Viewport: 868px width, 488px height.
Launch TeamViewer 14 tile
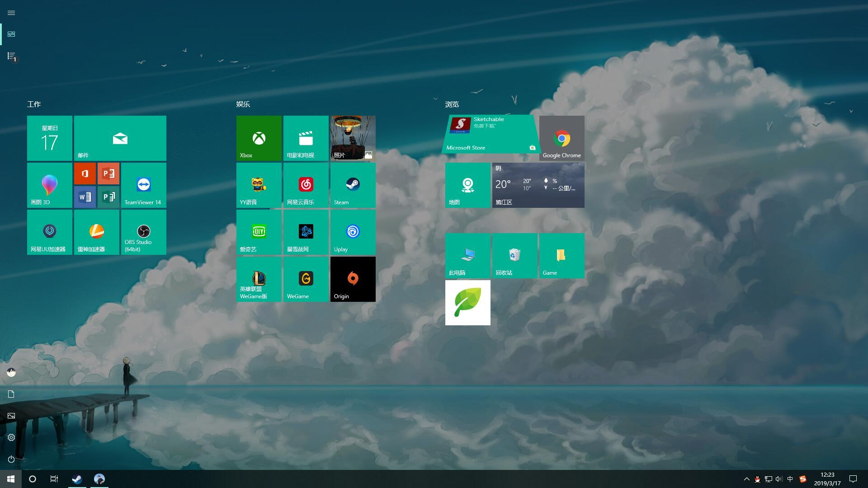(143, 185)
